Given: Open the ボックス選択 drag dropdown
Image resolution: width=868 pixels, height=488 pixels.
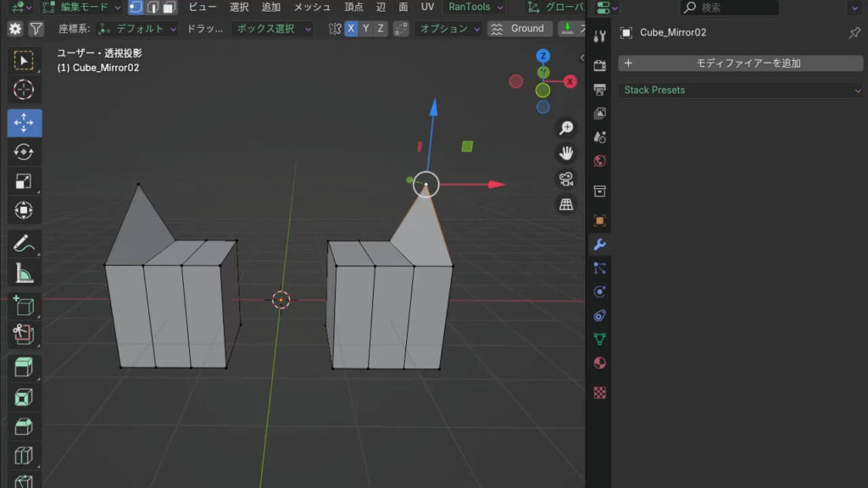Looking at the screenshot, I should point(272,29).
